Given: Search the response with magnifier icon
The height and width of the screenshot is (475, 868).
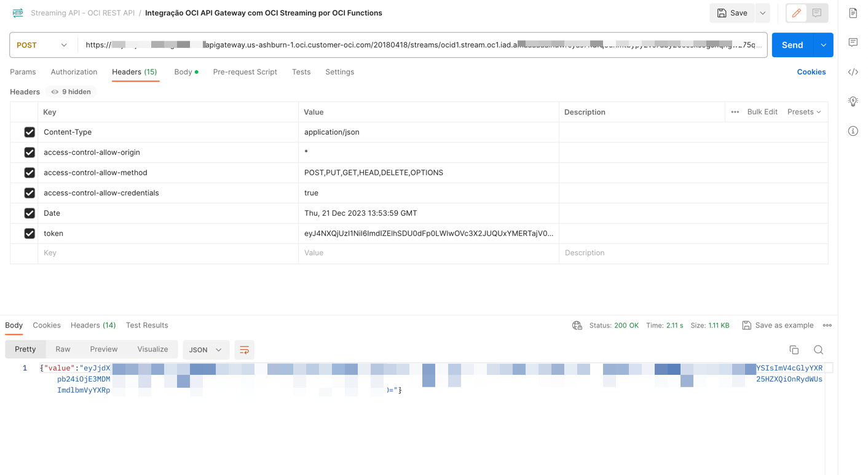Looking at the screenshot, I should coord(818,350).
